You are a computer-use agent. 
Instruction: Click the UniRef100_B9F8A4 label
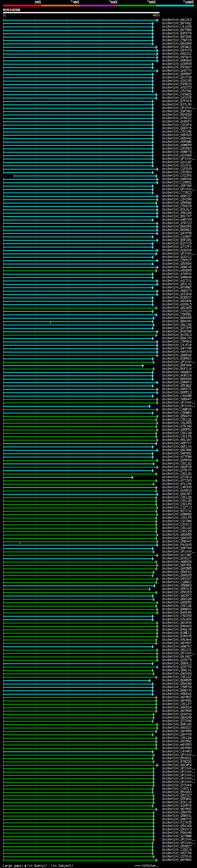(x=177, y=365)
